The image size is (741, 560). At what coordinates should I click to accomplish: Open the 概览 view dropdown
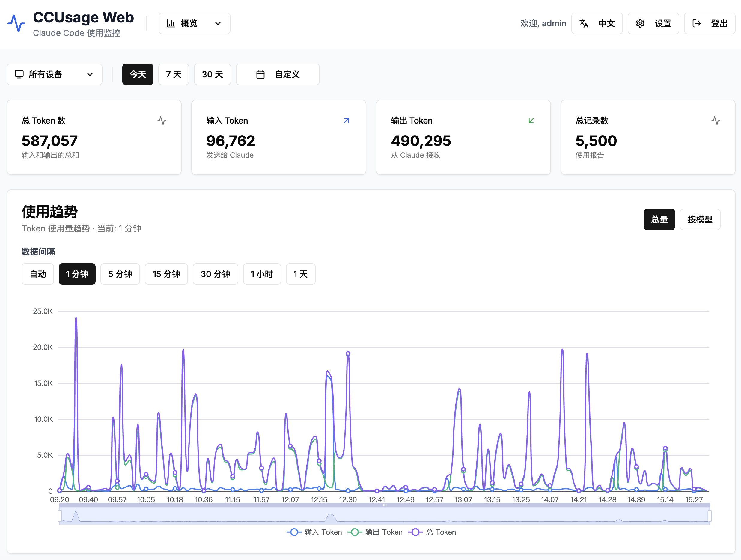(194, 23)
